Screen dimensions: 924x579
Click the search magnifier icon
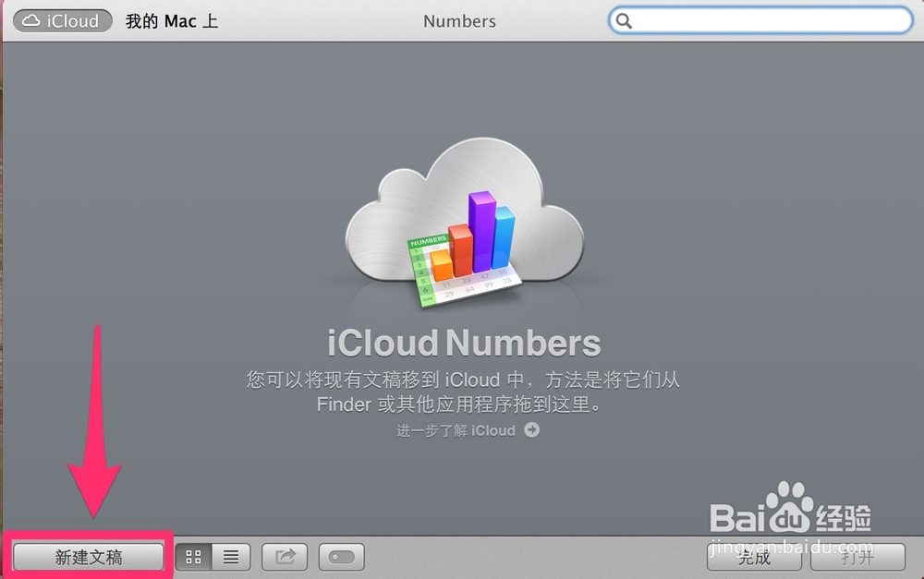click(x=624, y=19)
